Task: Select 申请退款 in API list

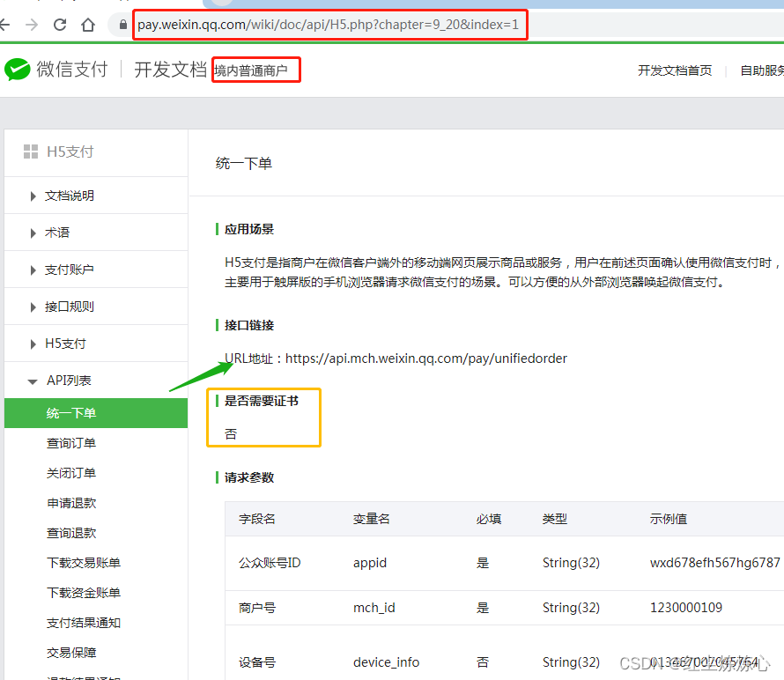Action: [x=71, y=503]
